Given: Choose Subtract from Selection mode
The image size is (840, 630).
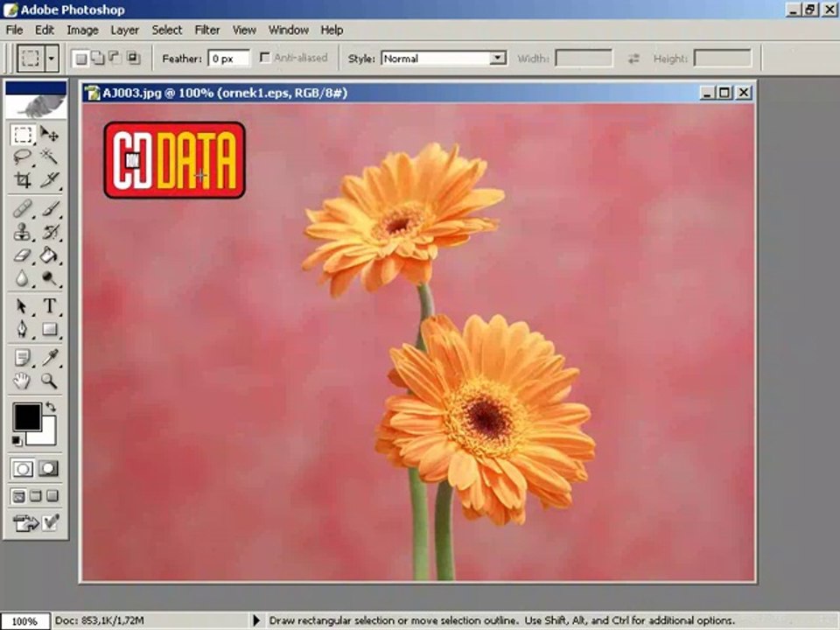Looking at the screenshot, I should click(115, 58).
